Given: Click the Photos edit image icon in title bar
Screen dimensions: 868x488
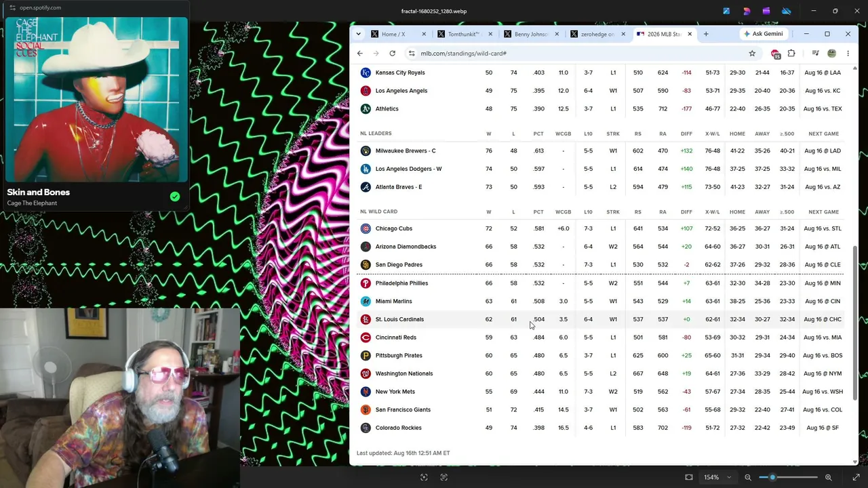Looking at the screenshot, I should click(726, 11).
